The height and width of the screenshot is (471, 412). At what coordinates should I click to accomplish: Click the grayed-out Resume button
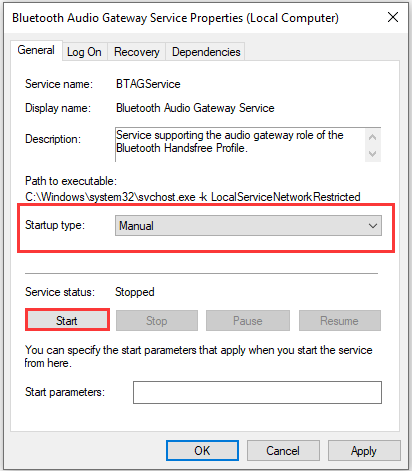tap(340, 321)
